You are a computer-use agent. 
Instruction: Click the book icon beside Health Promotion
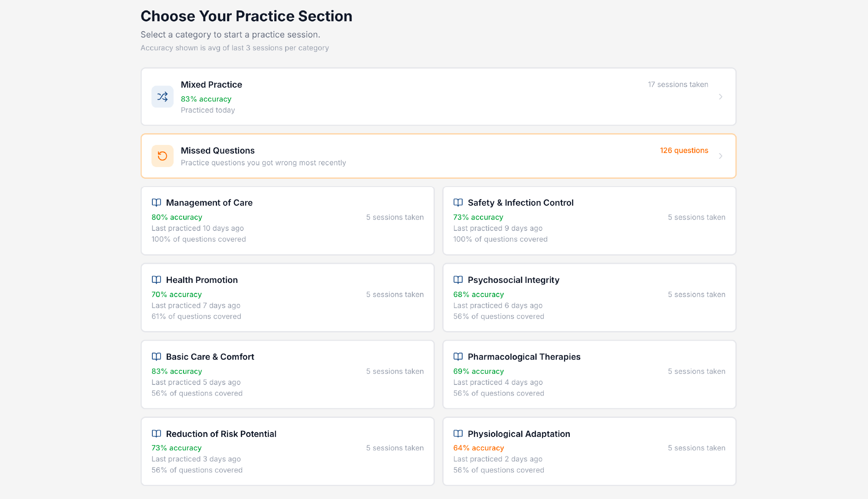156,280
